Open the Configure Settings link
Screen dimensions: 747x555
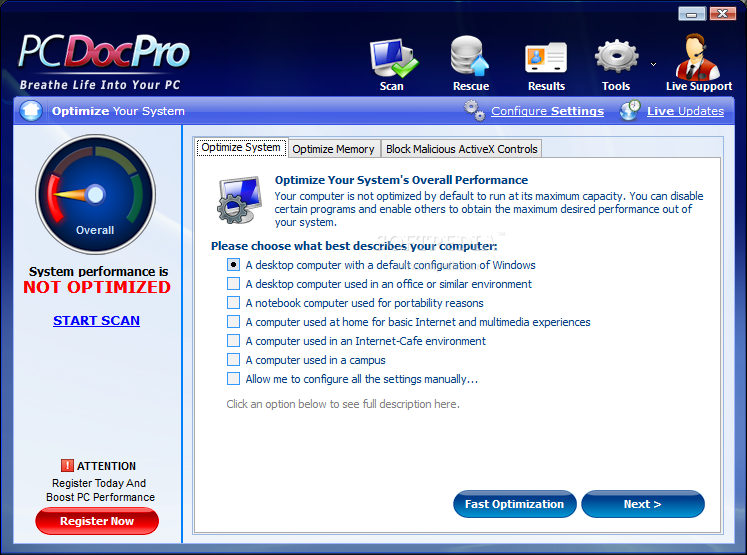tap(547, 111)
